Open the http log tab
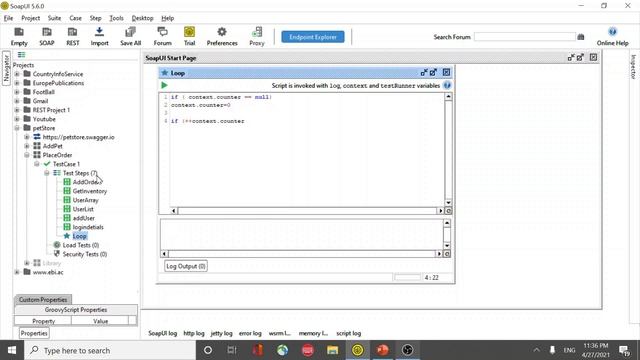Image resolution: width=640 pixels, height=360 pixels. 193,333
